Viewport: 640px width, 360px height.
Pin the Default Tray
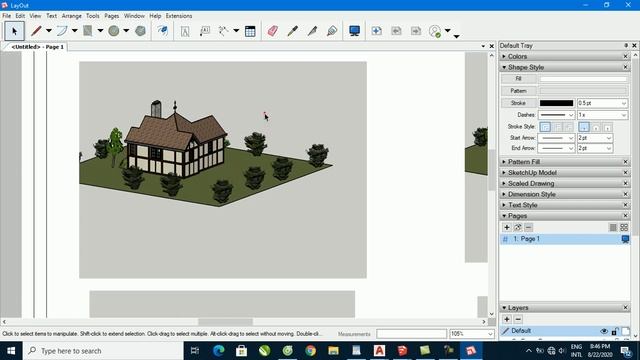coord(626,46)
